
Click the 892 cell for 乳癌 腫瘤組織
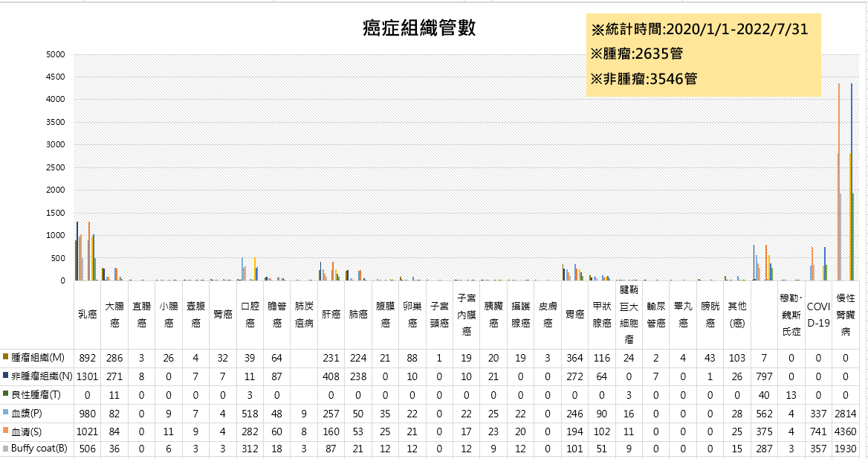(x=88, y=358)
